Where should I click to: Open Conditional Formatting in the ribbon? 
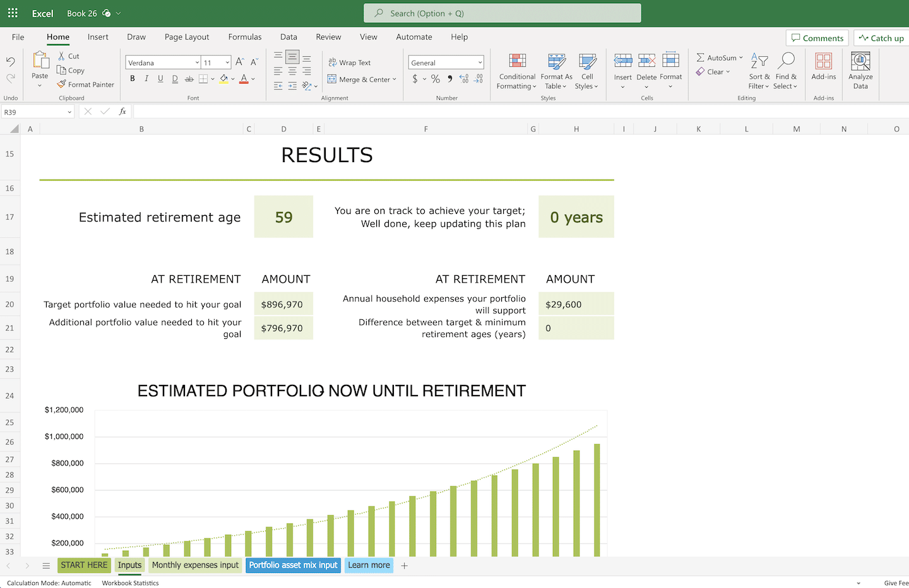pyautogui.click(x=517, y=71)
